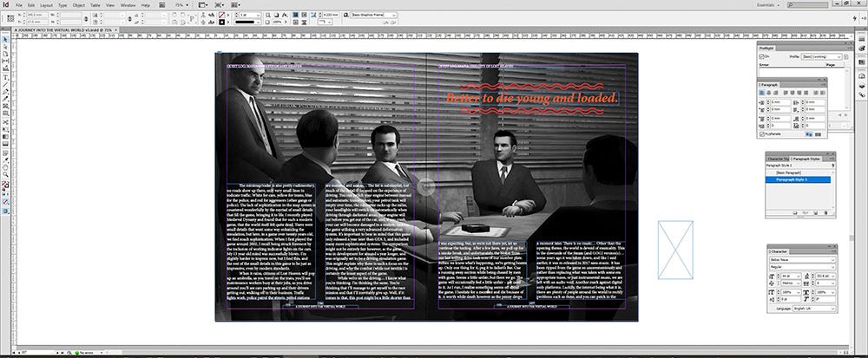Click the Paragraph Styles quick apply lightning icon

click(833, 166)
